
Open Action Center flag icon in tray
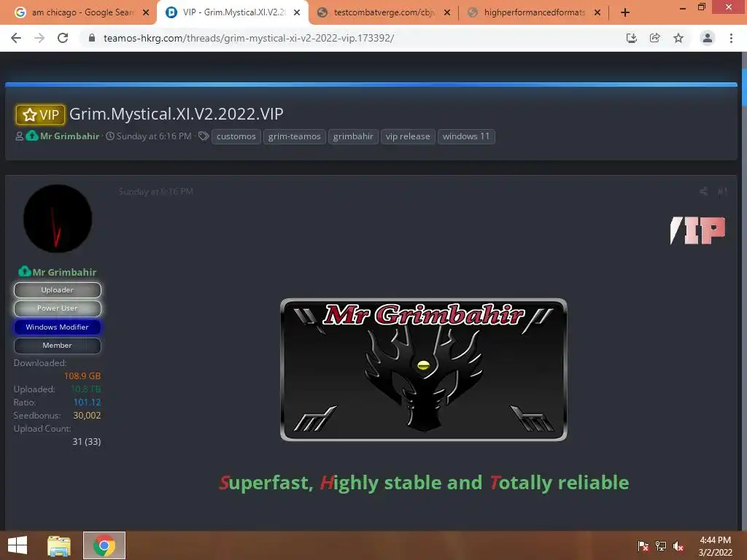coord(643,546)
